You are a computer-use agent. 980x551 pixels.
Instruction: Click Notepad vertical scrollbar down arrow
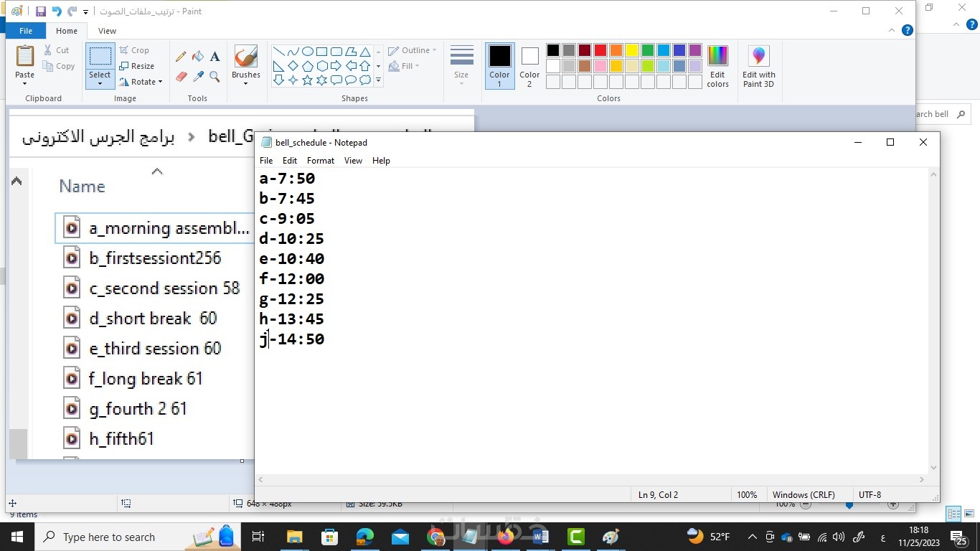[x=933, y=468]
